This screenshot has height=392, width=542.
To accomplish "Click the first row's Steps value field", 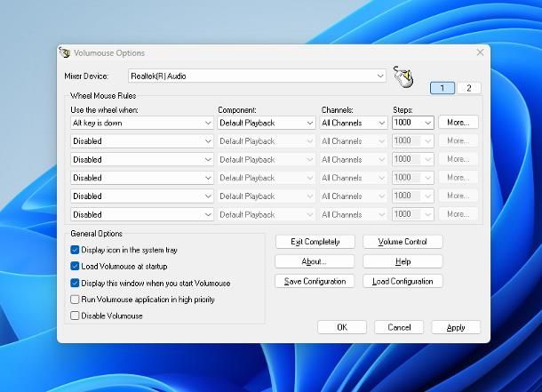I will 407,123.
